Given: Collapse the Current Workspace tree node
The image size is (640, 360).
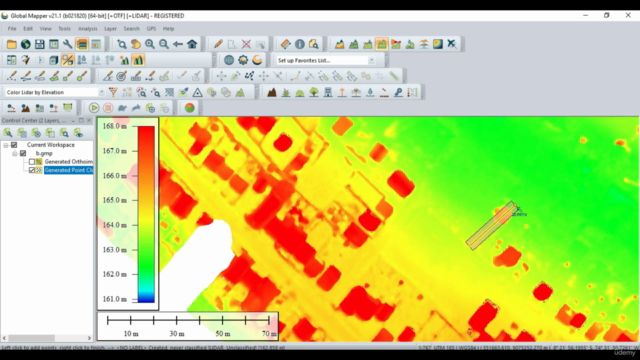Looking at the screenshot, I should [x=6, y=145].
